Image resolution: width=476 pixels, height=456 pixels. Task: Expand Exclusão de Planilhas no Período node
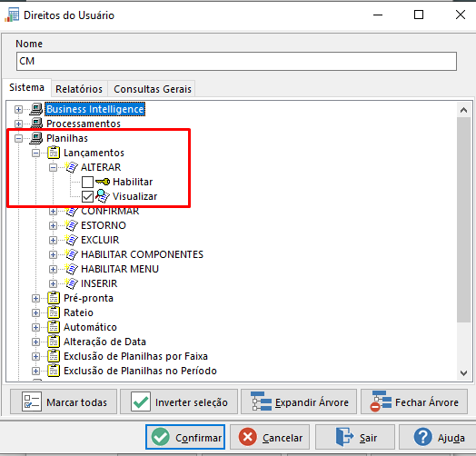coord(35,371)
